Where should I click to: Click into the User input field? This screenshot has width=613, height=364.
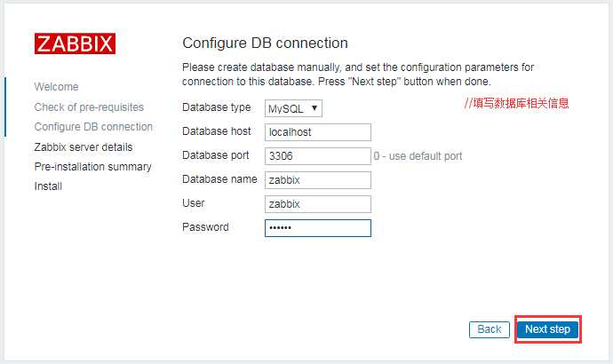(317, 204)
